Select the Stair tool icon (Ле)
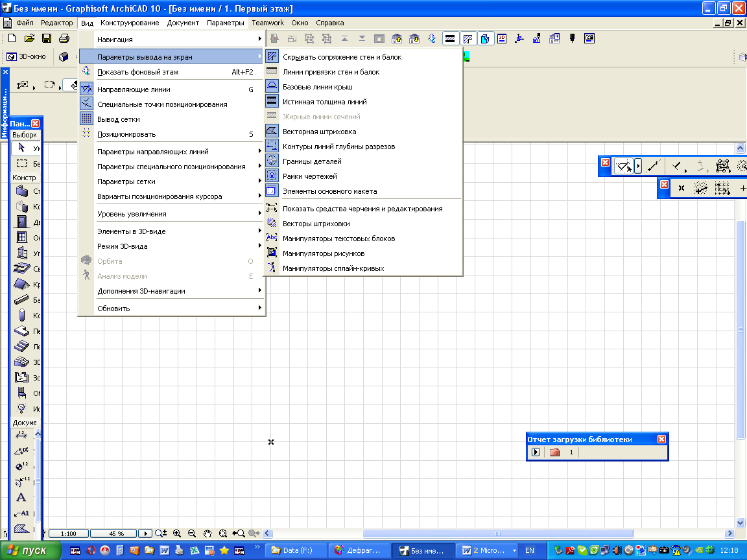This screenshot has width=747, height=560. (21, 346)
